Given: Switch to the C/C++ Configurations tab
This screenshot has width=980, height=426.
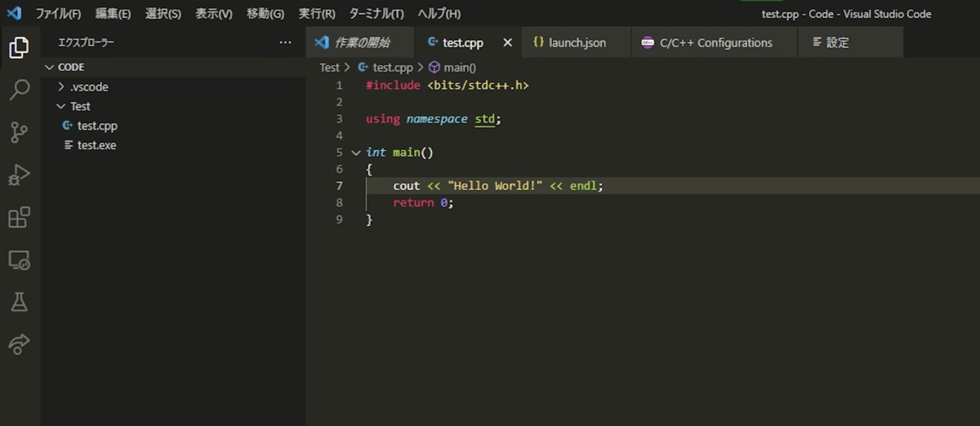Looking at the screenshot, I should [x=715, y=42].
